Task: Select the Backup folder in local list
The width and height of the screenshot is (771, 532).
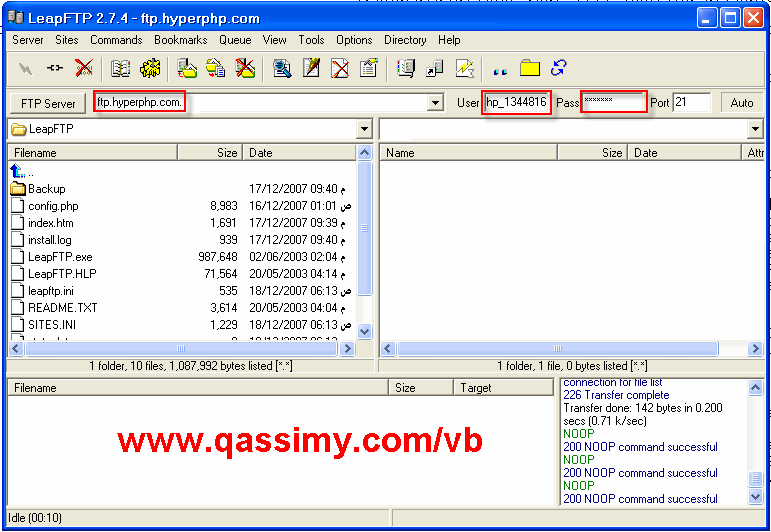Action: (47, 189)
